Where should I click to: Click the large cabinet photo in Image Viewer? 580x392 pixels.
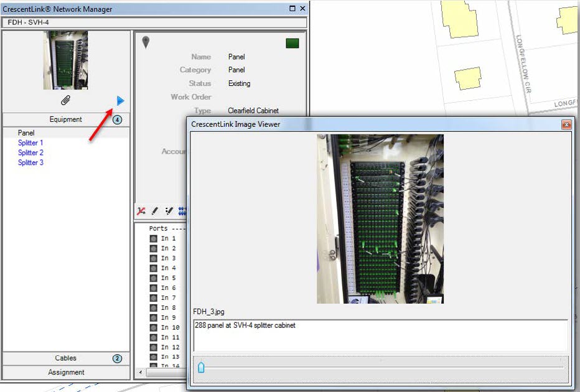pos(380,219)
